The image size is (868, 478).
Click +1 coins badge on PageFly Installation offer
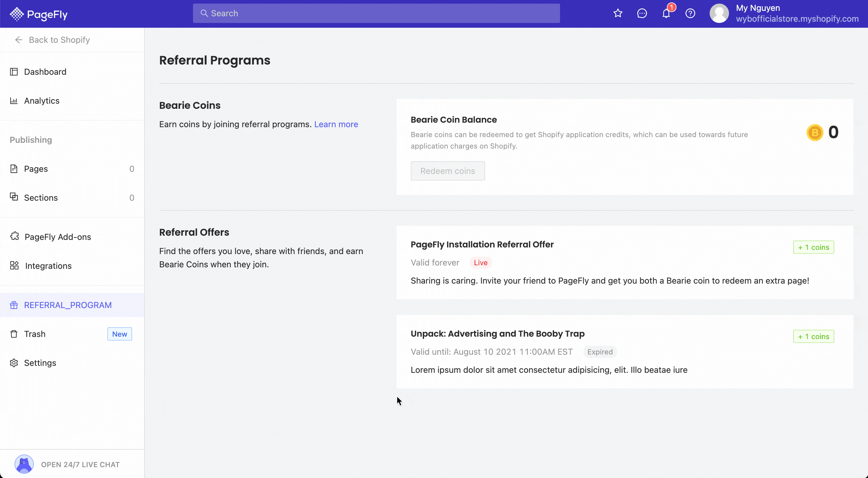click(813, 247)
